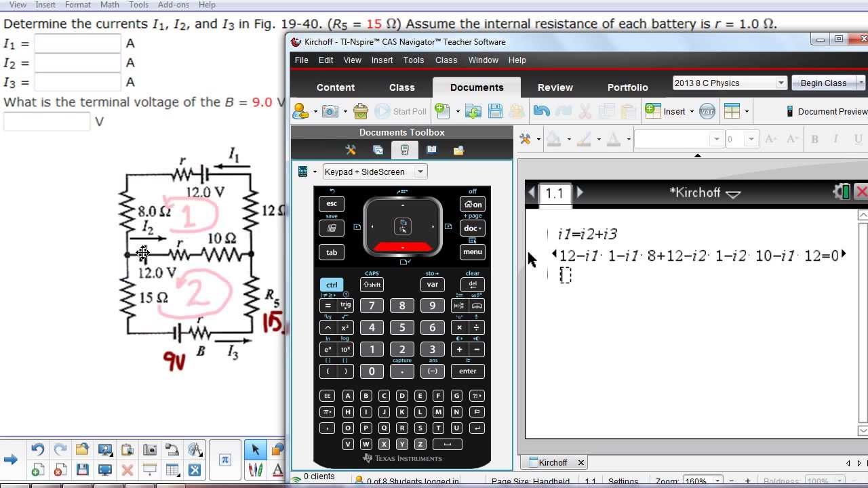Click the text color A swatch
The image size is (868, 488).
tap(614, 139)
